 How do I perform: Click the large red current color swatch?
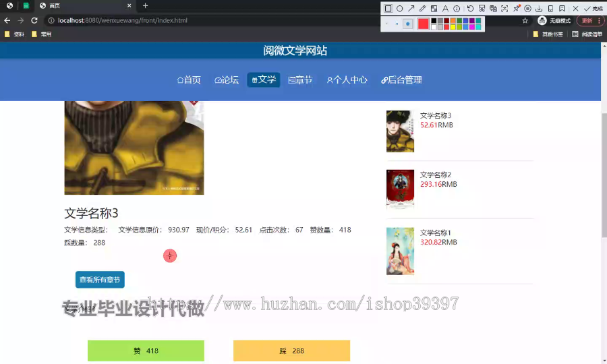(x=423, y=24)
